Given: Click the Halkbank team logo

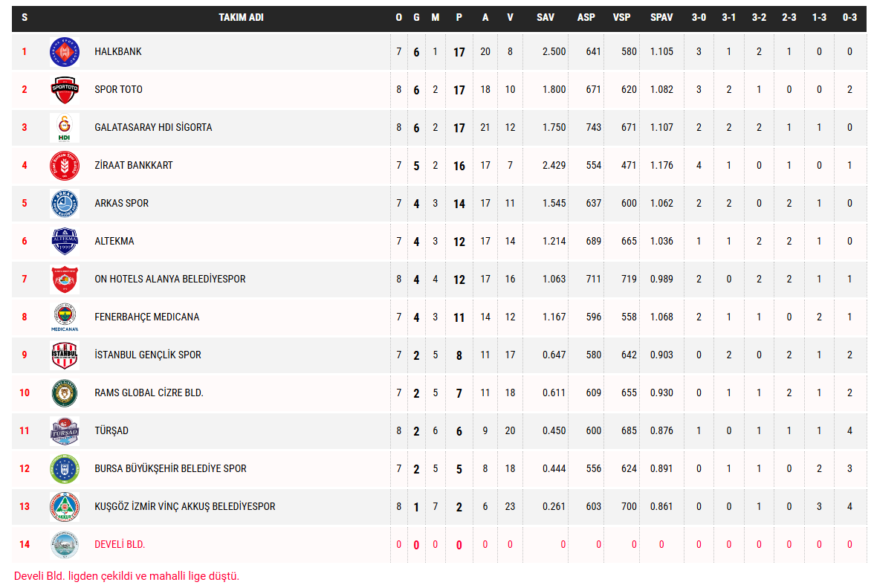Looking at the screenshot, I should (x=64, y=52).
